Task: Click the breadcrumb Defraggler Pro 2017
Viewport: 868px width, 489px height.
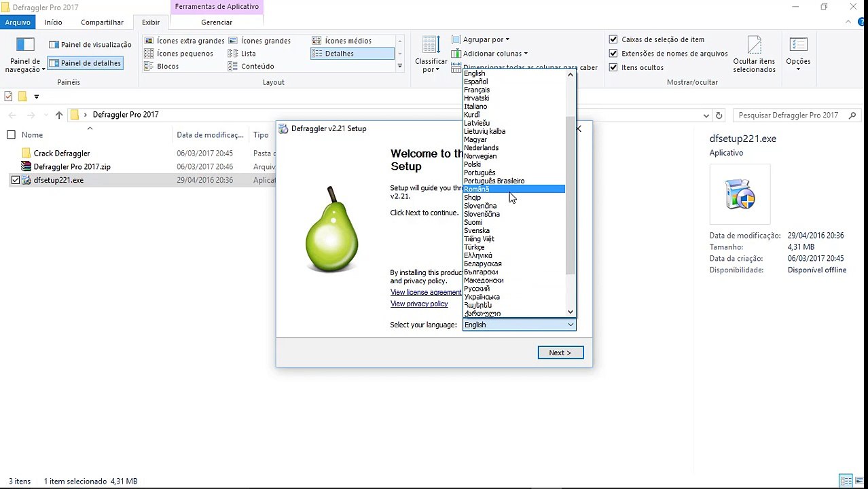Action: [126, 115]
